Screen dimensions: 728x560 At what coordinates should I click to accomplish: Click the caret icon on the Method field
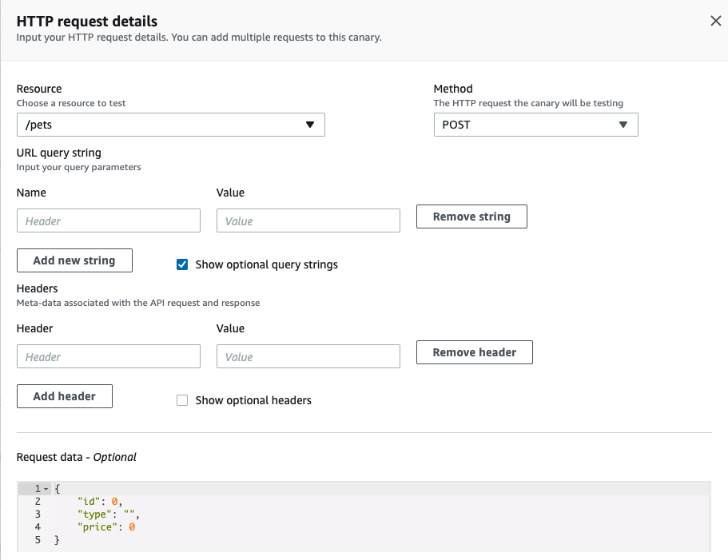[623, 125]
